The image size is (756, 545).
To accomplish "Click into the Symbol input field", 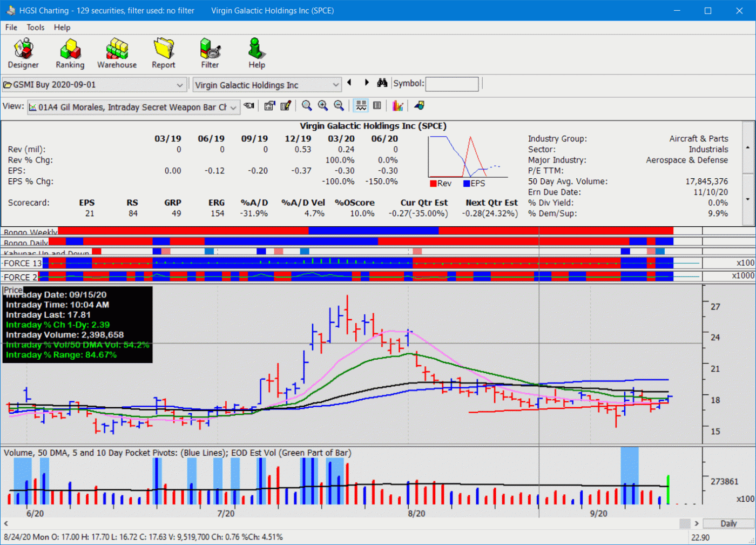I will click(452, 84).
